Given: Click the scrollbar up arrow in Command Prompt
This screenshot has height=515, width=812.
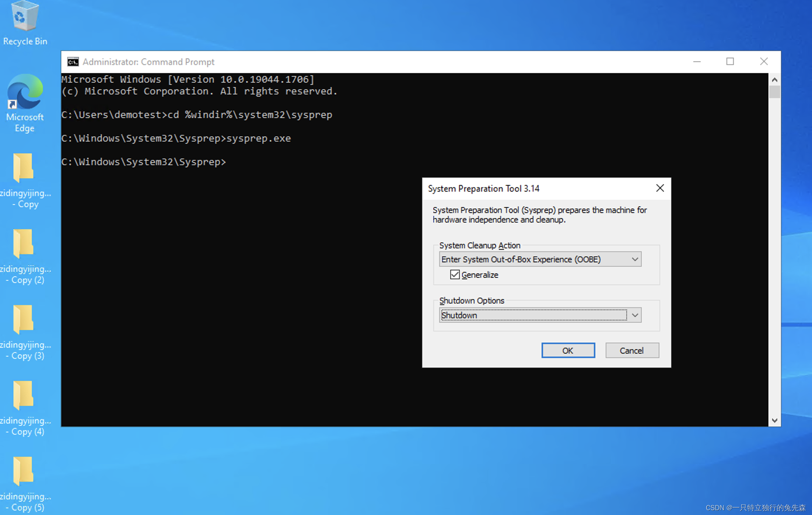Looking at the screenshot, I should pyautogui.click(x=774, y=80).
